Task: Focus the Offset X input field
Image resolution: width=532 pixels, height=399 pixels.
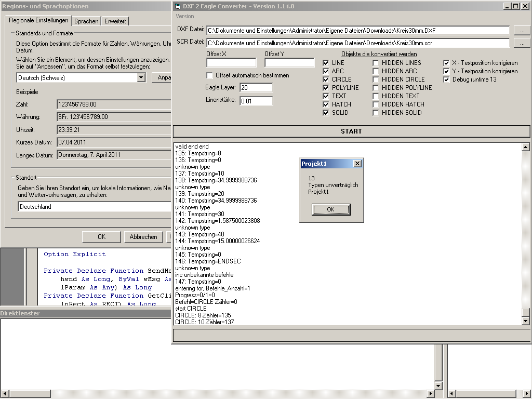Action: pos(231,62)
